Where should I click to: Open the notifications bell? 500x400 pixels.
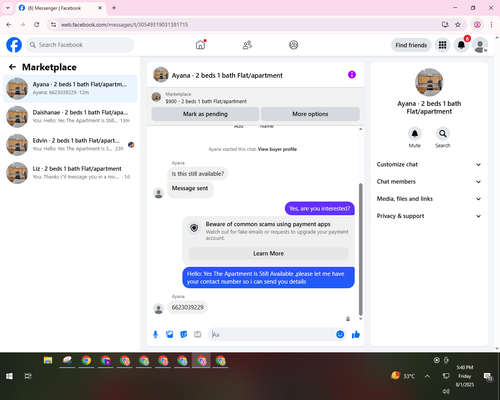point(461,45)
